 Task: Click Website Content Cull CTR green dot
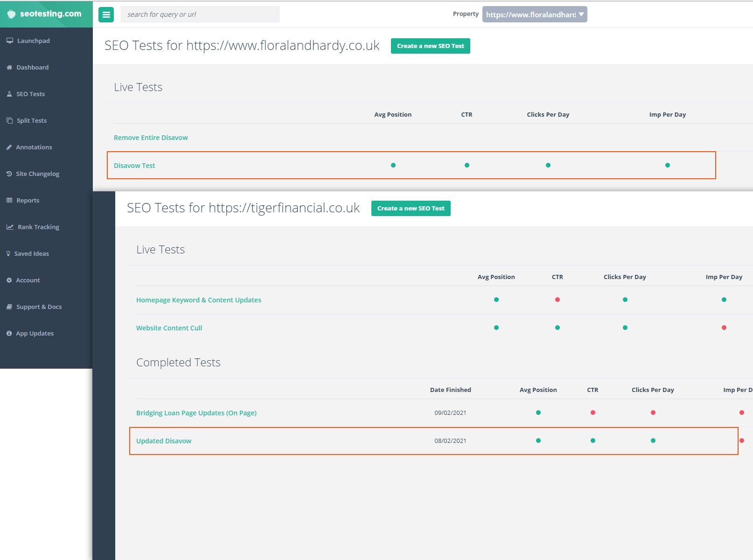(558, 328)
